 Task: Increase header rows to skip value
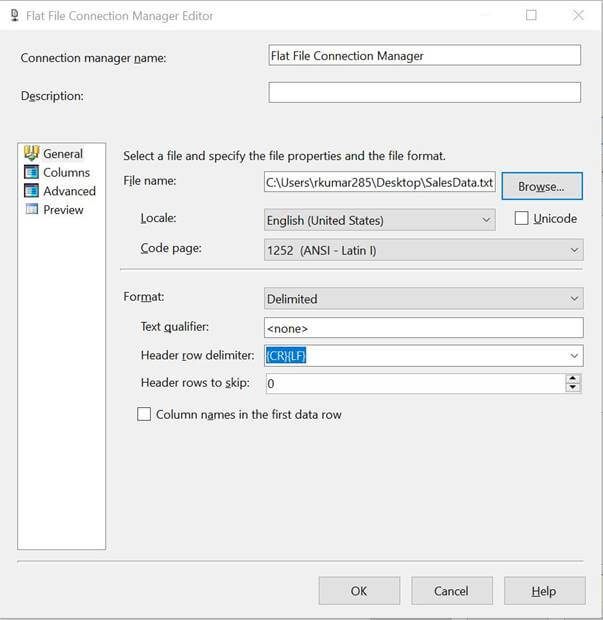tap(573, 379)
